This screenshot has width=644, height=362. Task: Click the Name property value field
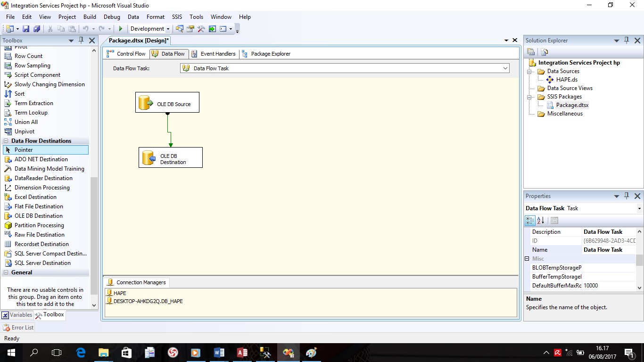click(609, 250)
